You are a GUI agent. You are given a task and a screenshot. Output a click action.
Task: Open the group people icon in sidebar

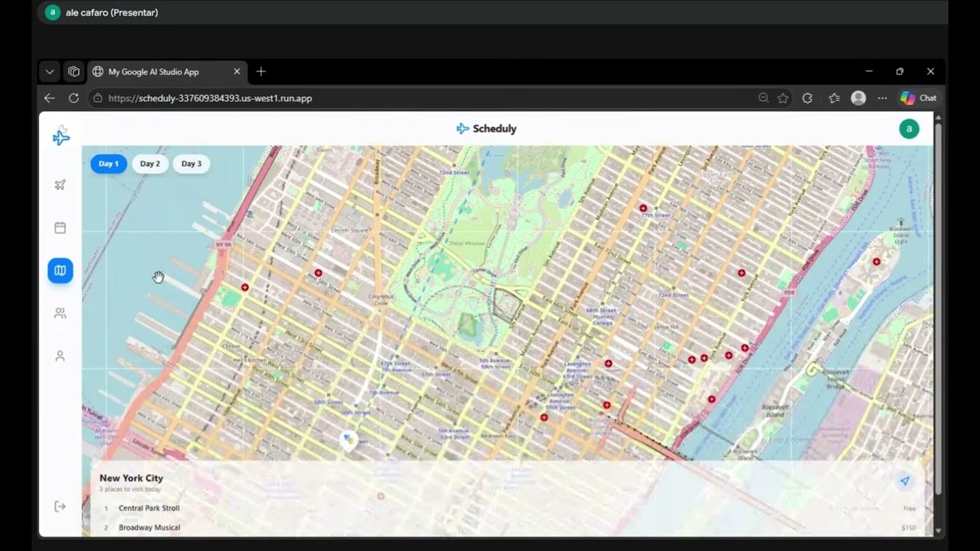(x=60, y=313)
